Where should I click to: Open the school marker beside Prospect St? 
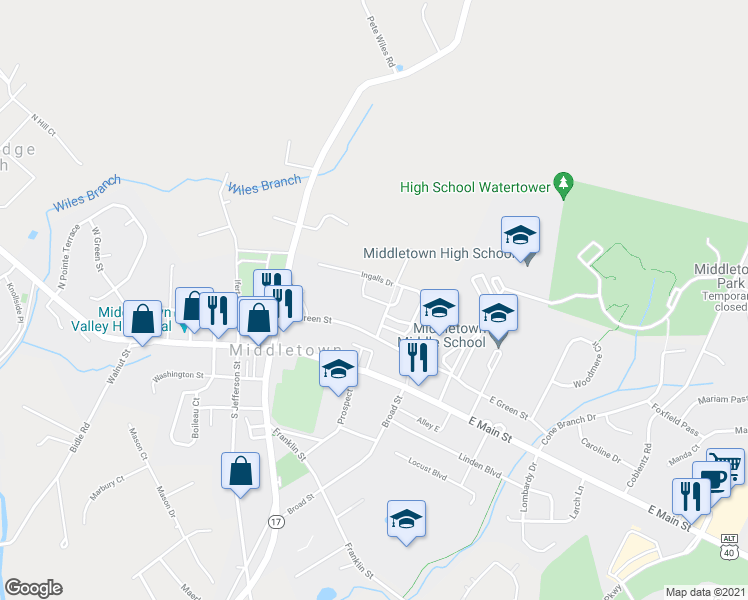point(338,372)
